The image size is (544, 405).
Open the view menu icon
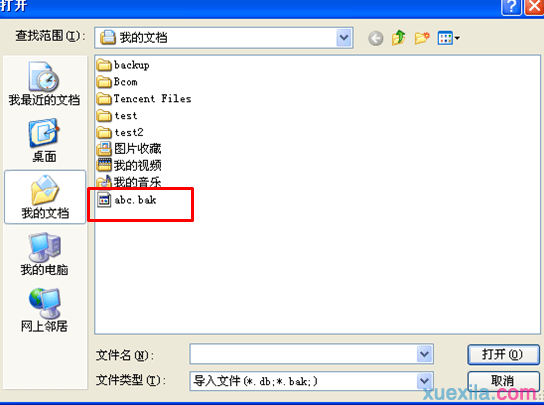448,38
